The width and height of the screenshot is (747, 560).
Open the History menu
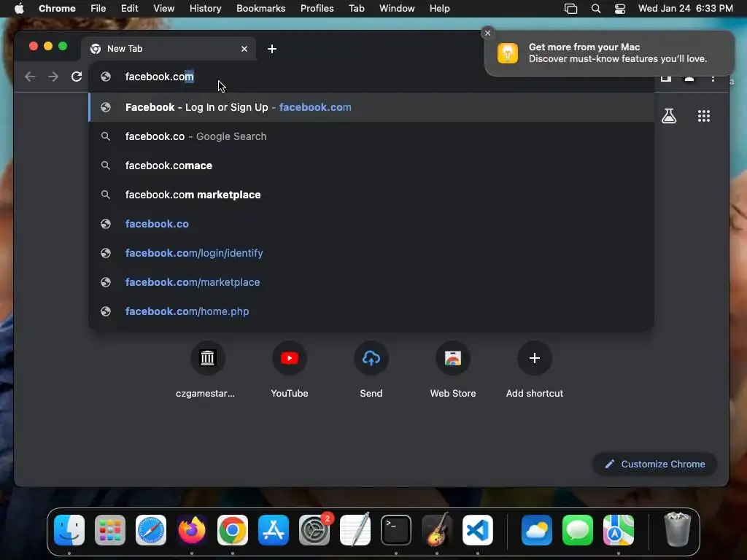pyautogui.click(x=205, y=9)
